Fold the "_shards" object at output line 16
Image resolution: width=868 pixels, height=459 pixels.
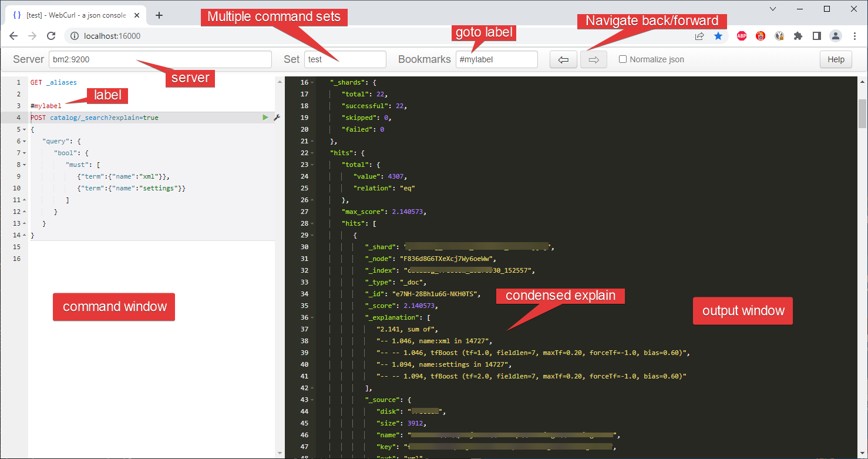(x=312, y=82)
